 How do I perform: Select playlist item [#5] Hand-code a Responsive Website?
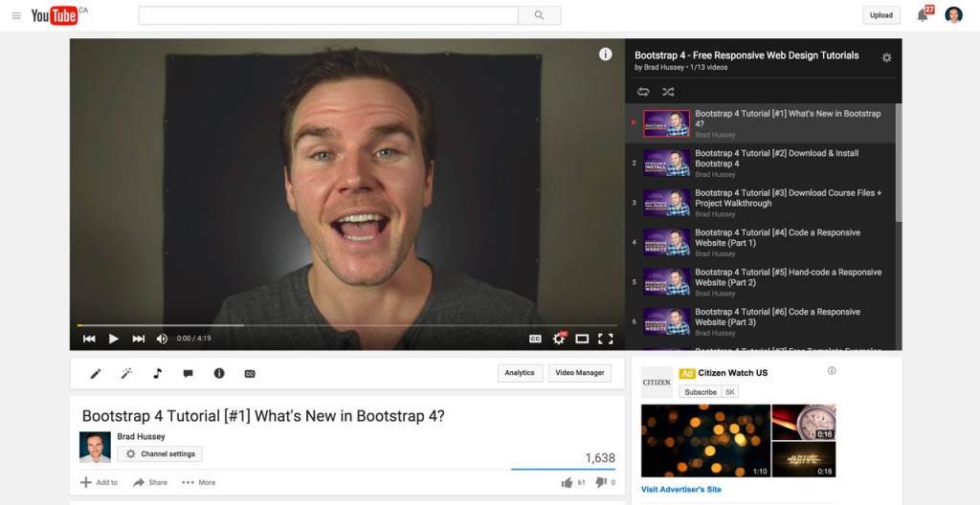(x=760, y=282)
